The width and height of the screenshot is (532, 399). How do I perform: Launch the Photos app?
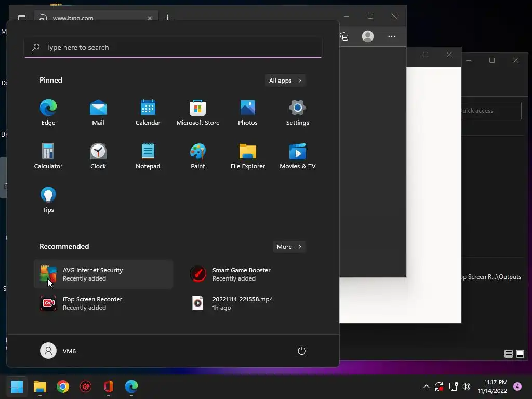(248, 113)
